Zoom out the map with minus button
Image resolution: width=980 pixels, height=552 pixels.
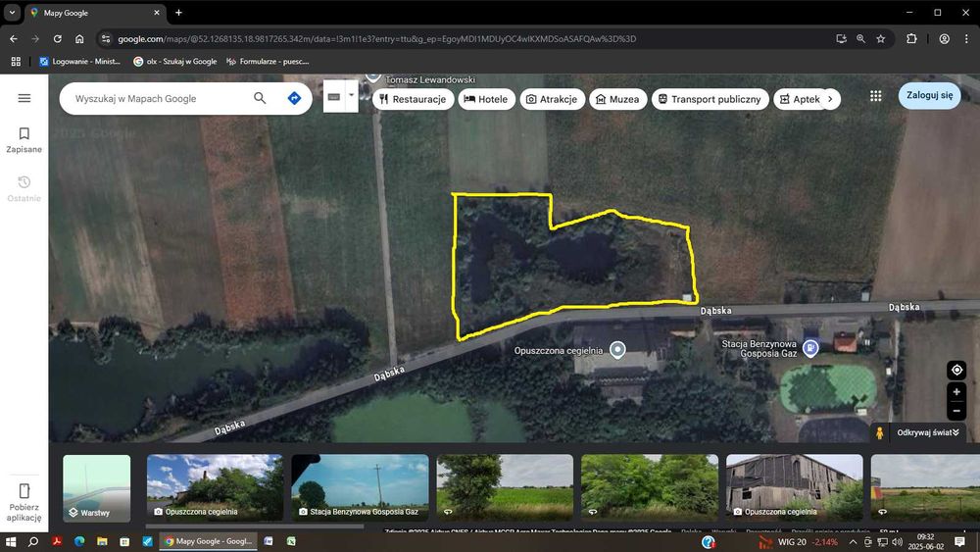956,411
